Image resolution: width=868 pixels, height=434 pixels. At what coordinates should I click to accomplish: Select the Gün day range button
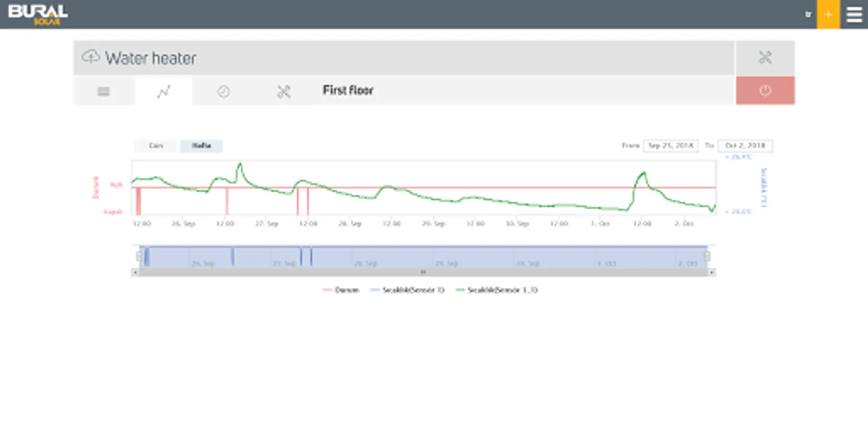[x=156, y=146]
